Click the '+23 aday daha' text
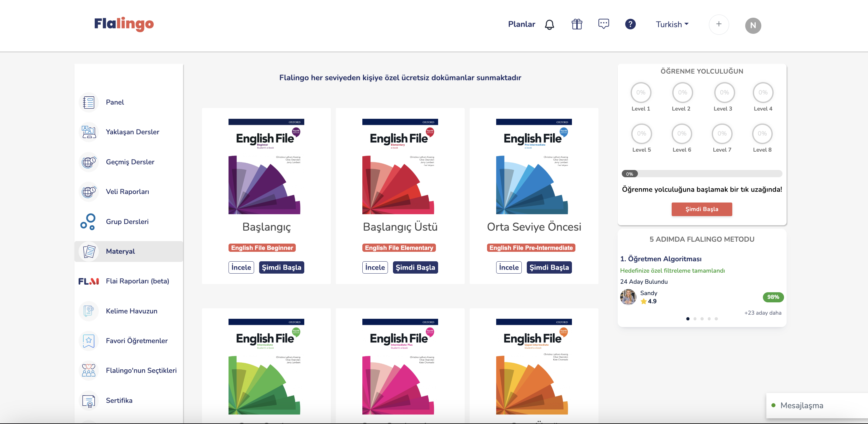868x424 pixels. point(763,313)
